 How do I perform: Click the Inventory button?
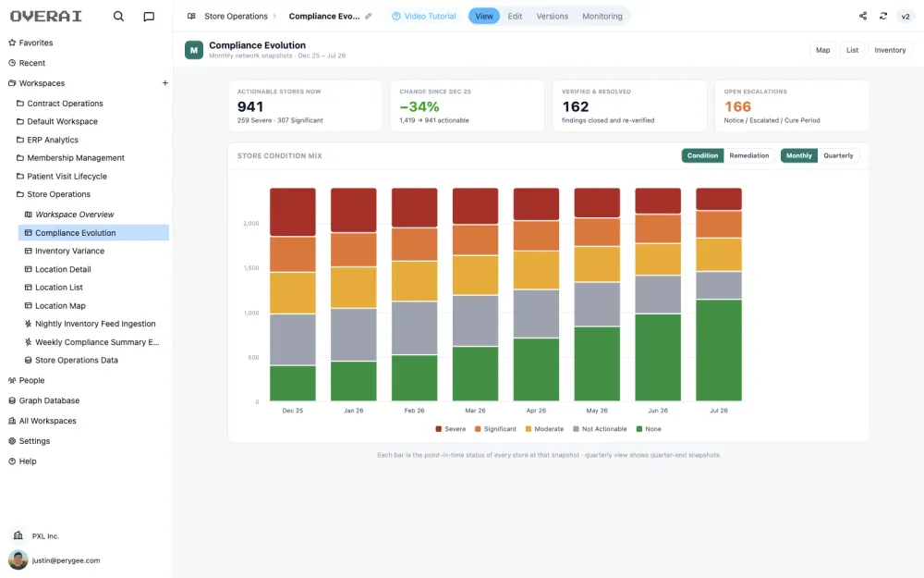click(x=890, y=50)
